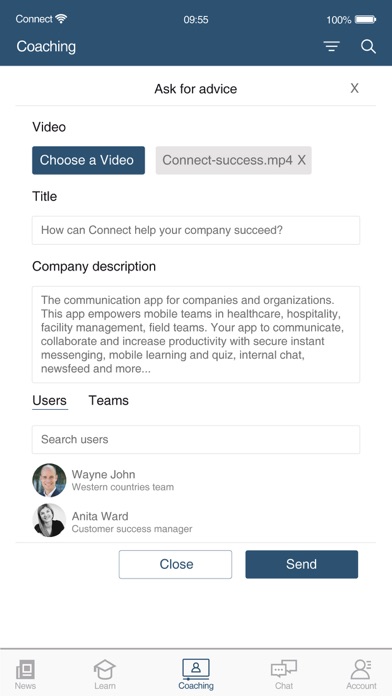
Task: Focus the Search users field
Action: (x=196, y=439)
